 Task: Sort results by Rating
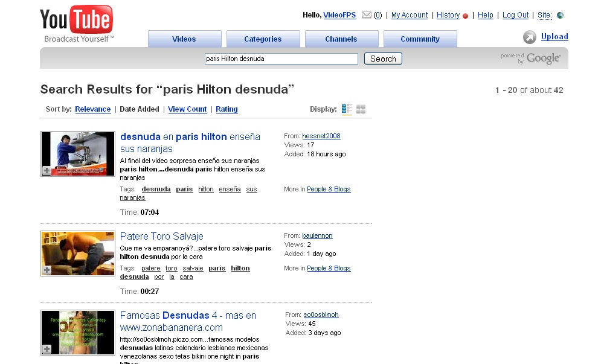click(x=227, y=109)
